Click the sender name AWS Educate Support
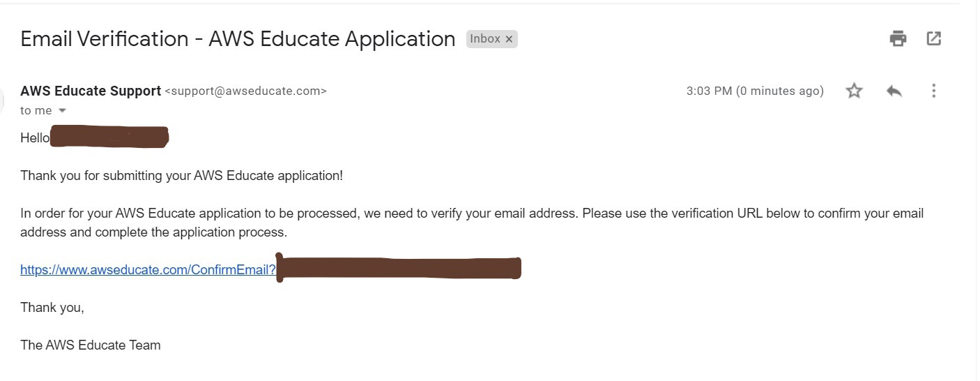Viewport: 980px width, 381px height. click(x=91, y=91)
